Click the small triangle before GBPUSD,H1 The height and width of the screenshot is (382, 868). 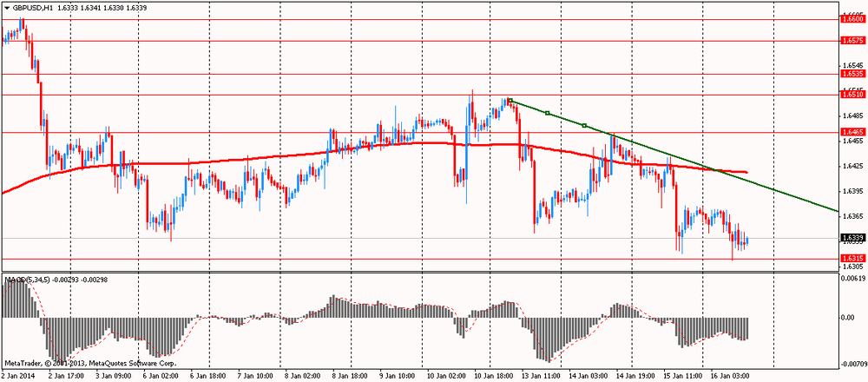(x=6, y=9)
